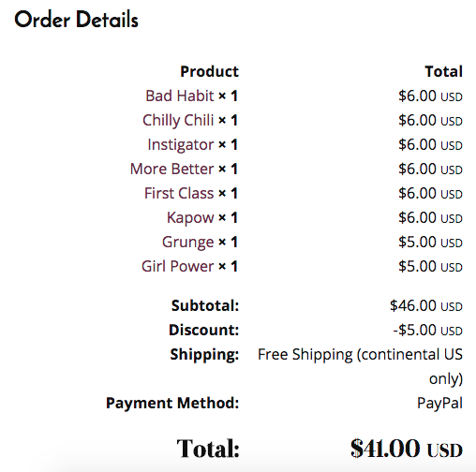Click the PayPal payment method value
The width and height of the screenshot is (476, 472).
pyautogui.click(x=439, y=404)
